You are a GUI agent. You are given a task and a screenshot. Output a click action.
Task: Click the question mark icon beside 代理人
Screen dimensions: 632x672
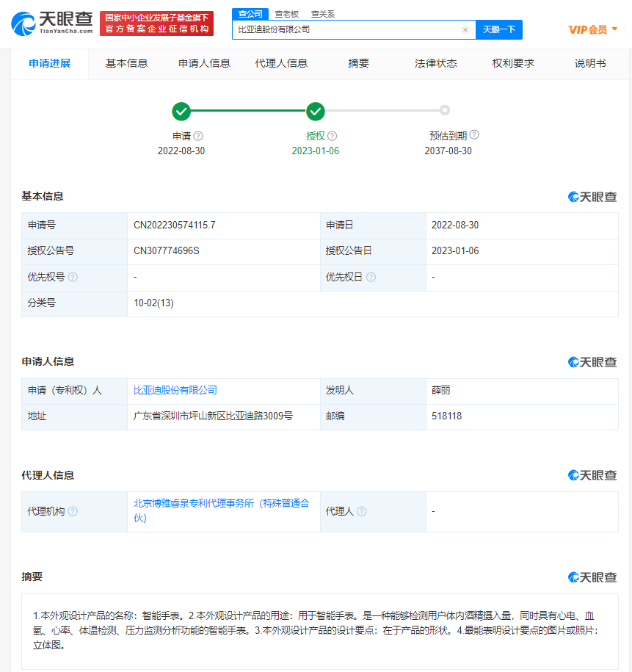pos(362,511)
